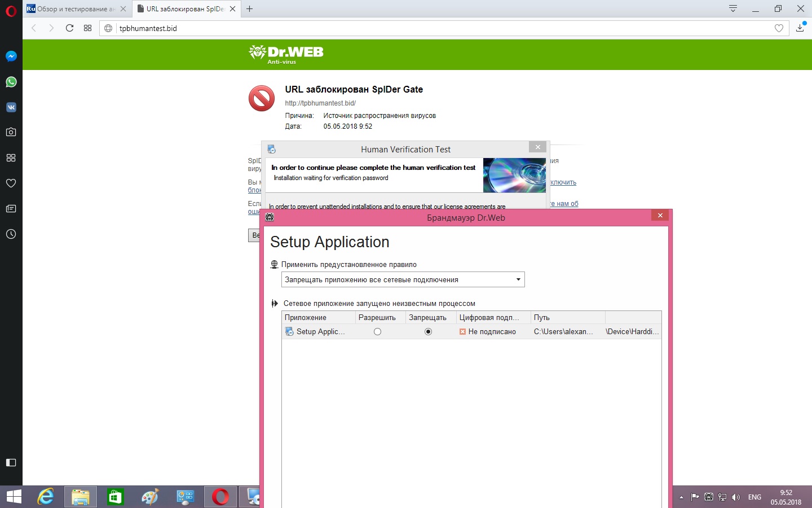Viewport: 812px width, 508px height.
Task: Click the Источник распространения вирусов reason text
Action: [379, 116]
